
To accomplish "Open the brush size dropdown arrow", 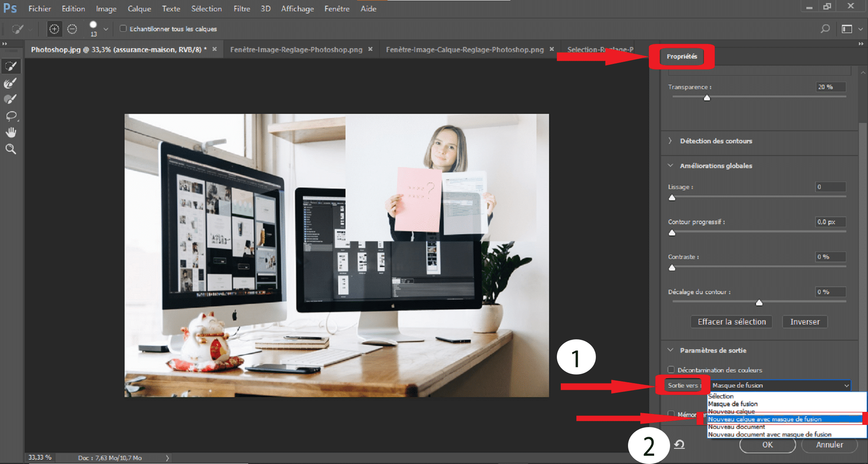I will click(105, 29).
